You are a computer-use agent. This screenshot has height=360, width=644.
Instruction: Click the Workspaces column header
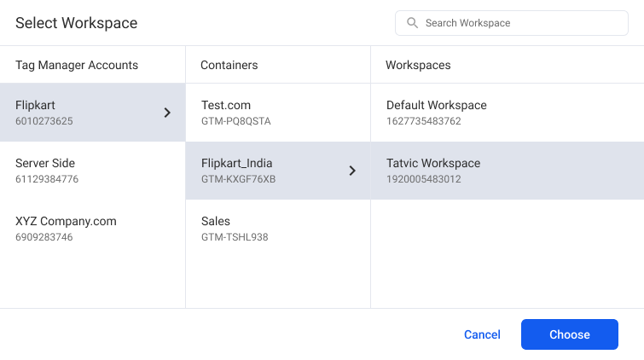(x=418, y=65)
